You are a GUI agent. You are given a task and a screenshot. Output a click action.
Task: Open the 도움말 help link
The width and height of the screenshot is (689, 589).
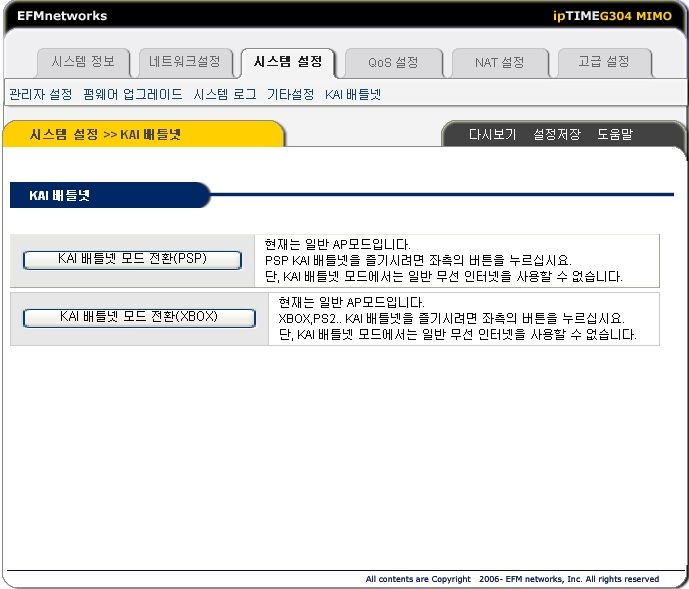pyautogui.click(x=615, y=134)
